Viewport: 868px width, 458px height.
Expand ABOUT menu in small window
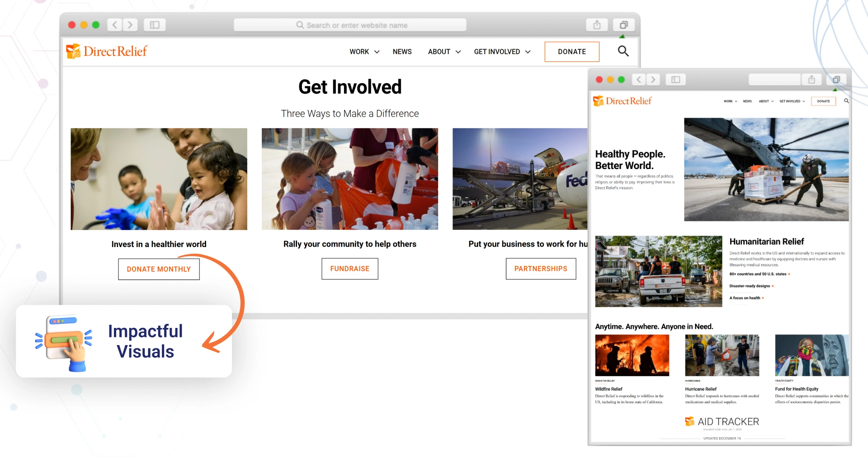(x=766, y=101)
